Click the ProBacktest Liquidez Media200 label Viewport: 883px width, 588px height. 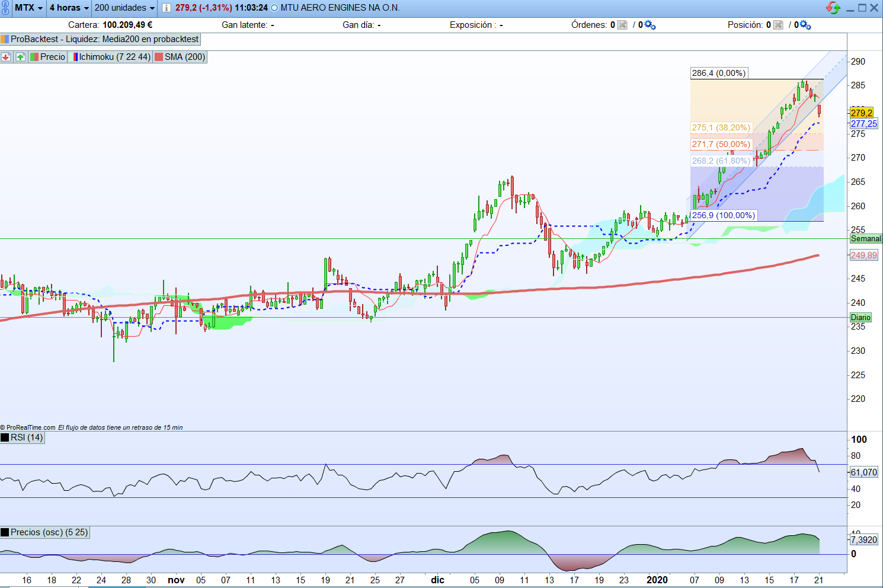click(101, 39)
